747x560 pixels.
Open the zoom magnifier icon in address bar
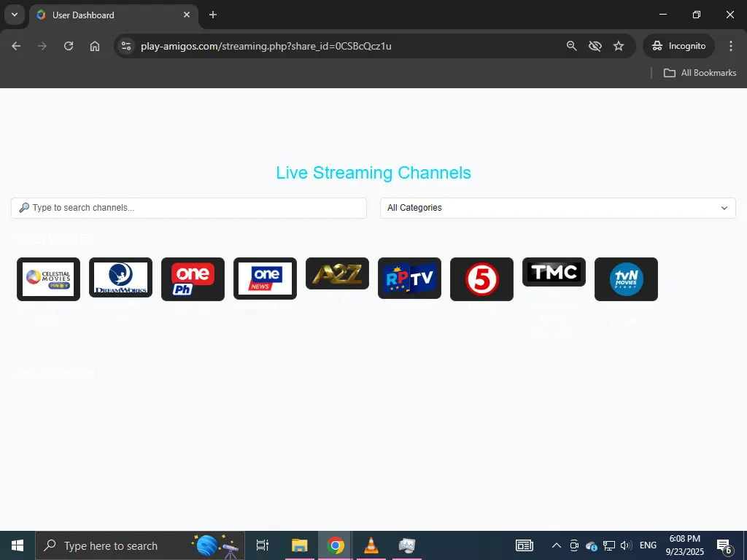[572, 46]
